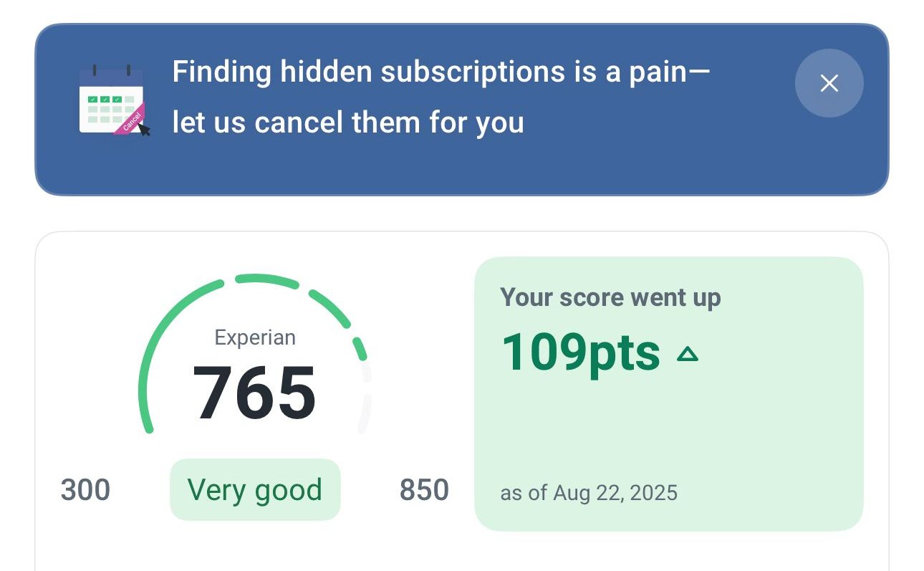This screenshot has width=924, height=571.
Task: Select the 765 credit score number
Action: pos(254,393)
